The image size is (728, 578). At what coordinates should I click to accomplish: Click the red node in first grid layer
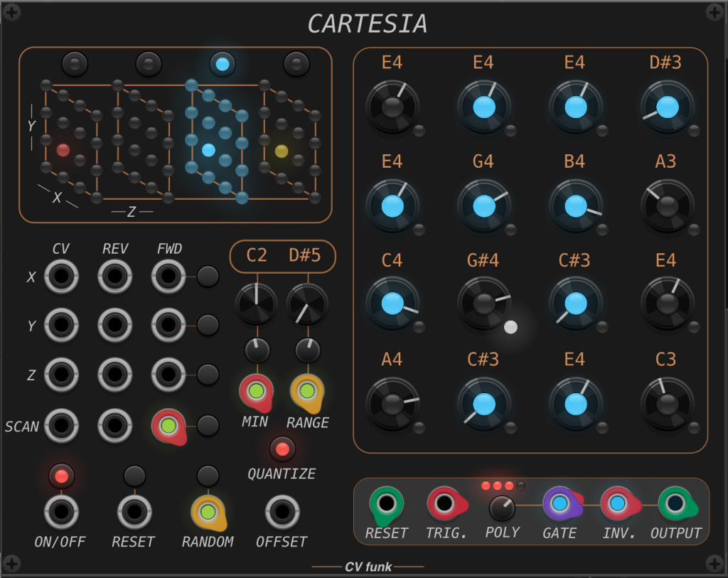pos(63,150)
